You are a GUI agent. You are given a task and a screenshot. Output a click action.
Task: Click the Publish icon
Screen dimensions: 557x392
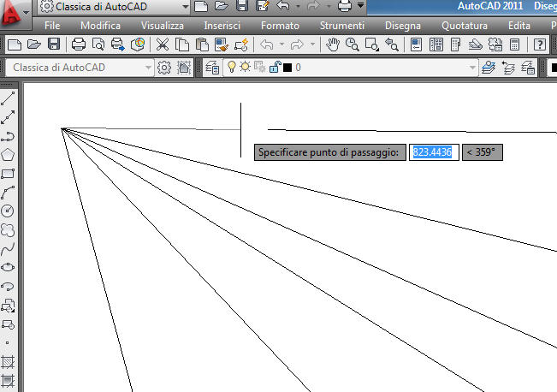coord(117,45)
